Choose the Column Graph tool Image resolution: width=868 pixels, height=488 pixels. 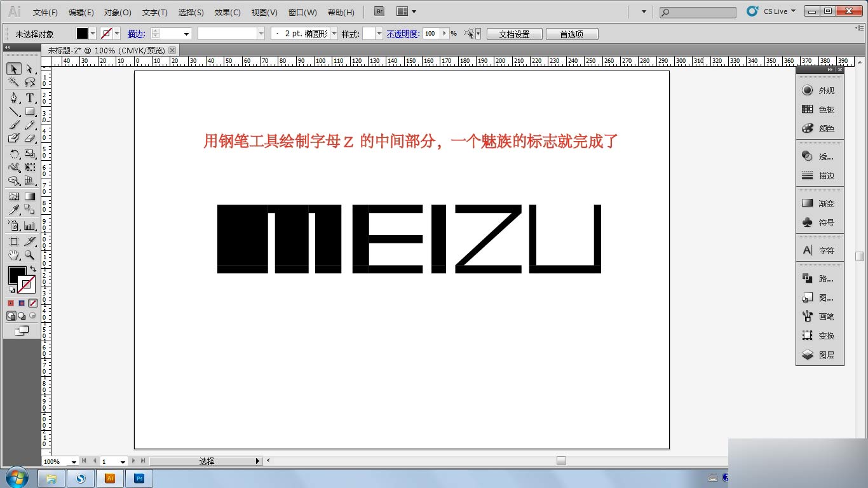(29, 226)
